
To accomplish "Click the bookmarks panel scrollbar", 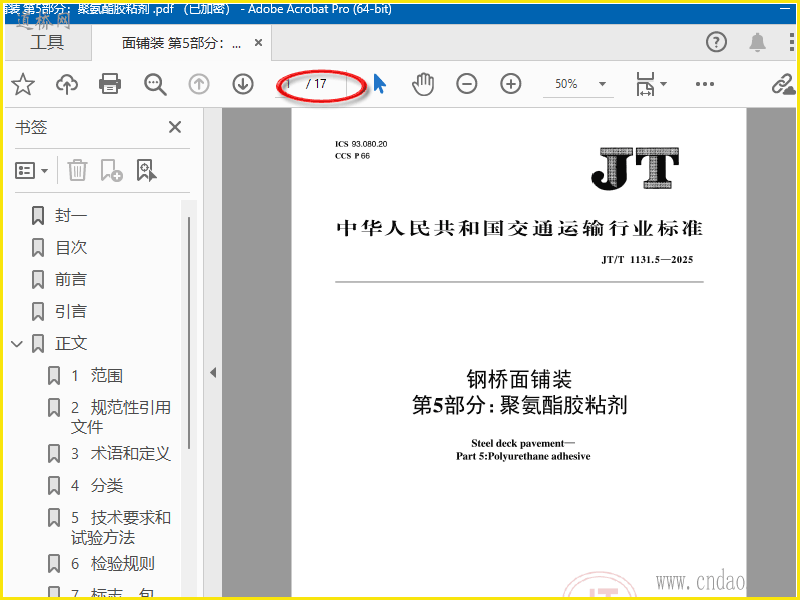I will (189, 333).
